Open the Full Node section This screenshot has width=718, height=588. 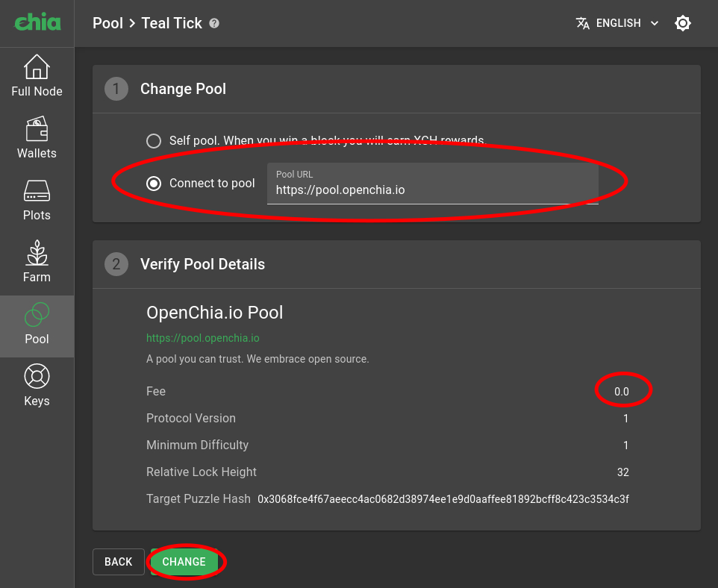(37, 75)
